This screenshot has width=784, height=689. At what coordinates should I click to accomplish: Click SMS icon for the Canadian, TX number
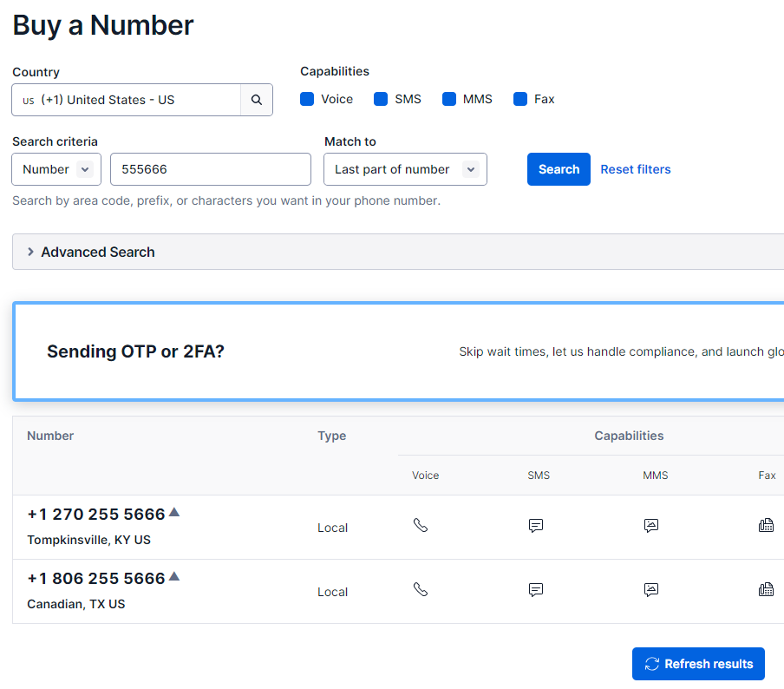pos(535,589)
